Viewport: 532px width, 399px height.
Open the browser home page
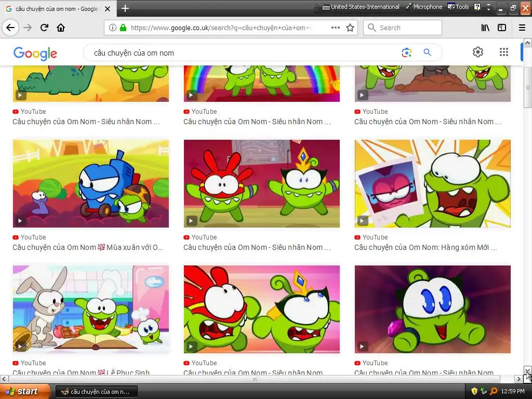(61, 28)
